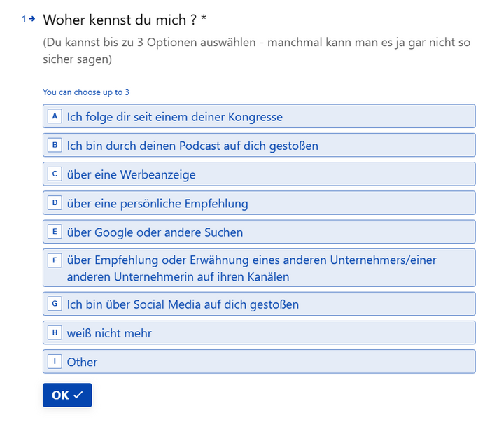The width and height of the screenshot is (504, 427).
Task: Click the letter A key badge
Action: pos(55,116)
